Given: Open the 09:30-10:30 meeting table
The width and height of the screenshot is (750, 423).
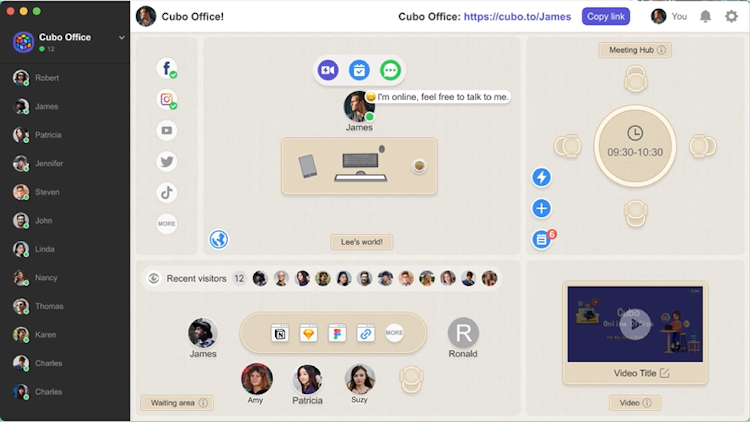Looking at the screenshot, I should click(x=635, y=146).
